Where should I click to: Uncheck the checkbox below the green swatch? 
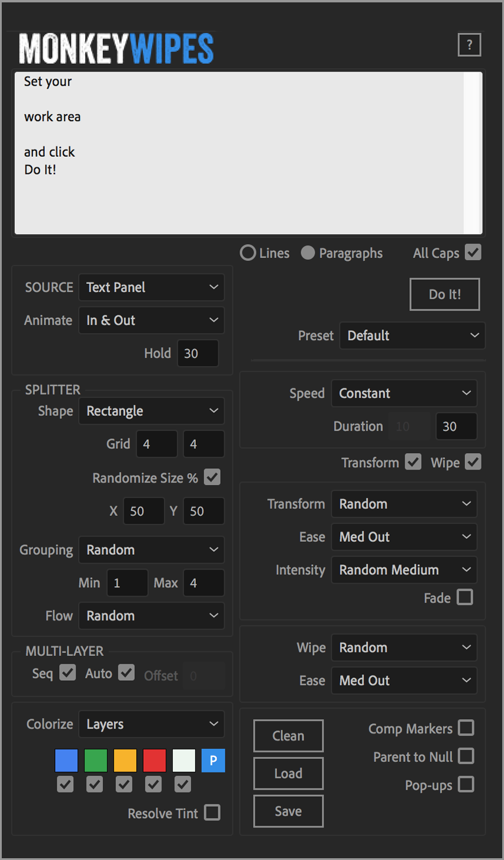pos(95,785)
